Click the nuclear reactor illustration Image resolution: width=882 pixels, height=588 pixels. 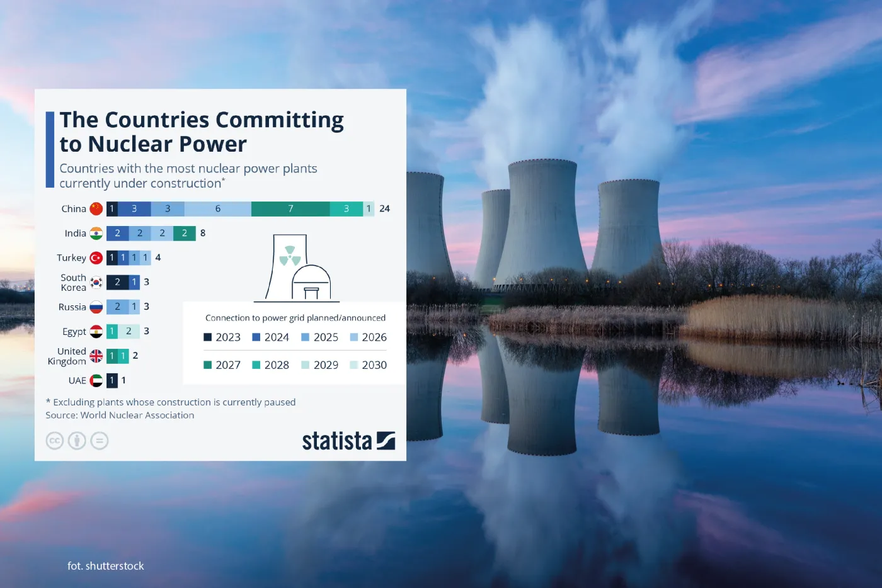(x=297, y=268)
